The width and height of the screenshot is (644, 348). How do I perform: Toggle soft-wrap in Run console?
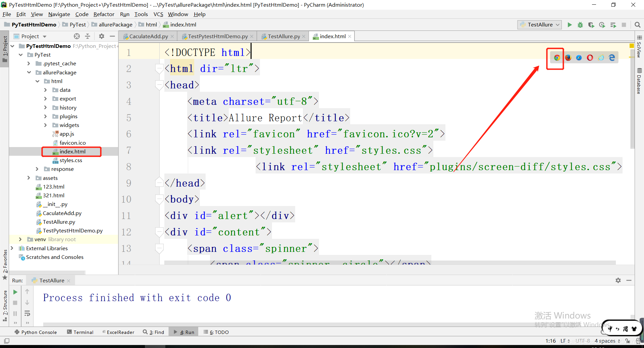click(x=27, y=314)
